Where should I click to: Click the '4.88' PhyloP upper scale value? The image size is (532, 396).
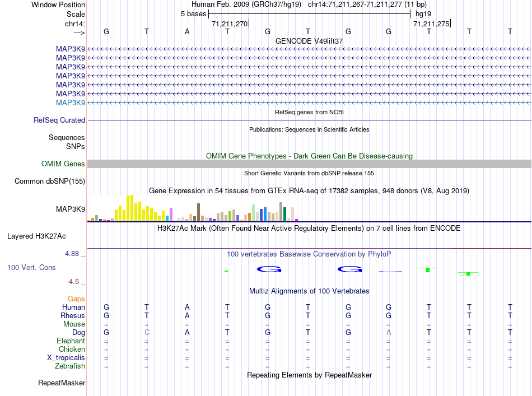coord(72,254)
